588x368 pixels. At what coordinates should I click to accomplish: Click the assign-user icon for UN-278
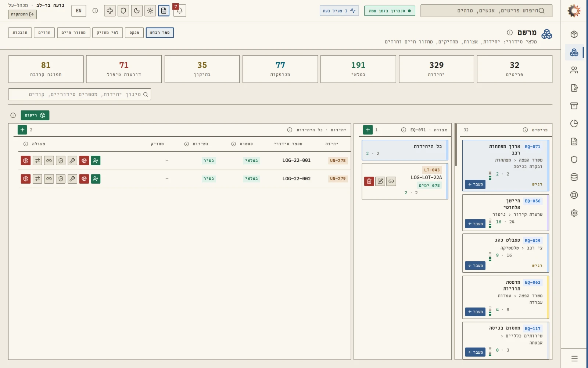(96, 160)
